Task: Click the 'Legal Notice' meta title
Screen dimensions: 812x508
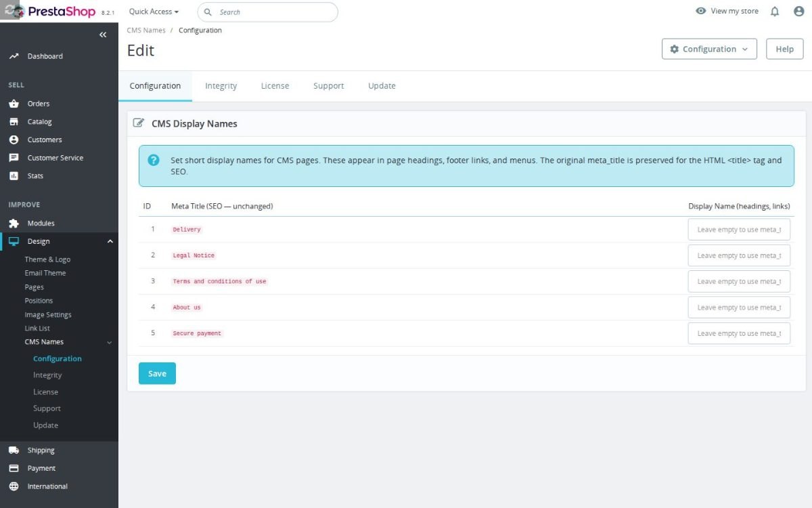Action: pyautogui.click(x=194, y=255)
